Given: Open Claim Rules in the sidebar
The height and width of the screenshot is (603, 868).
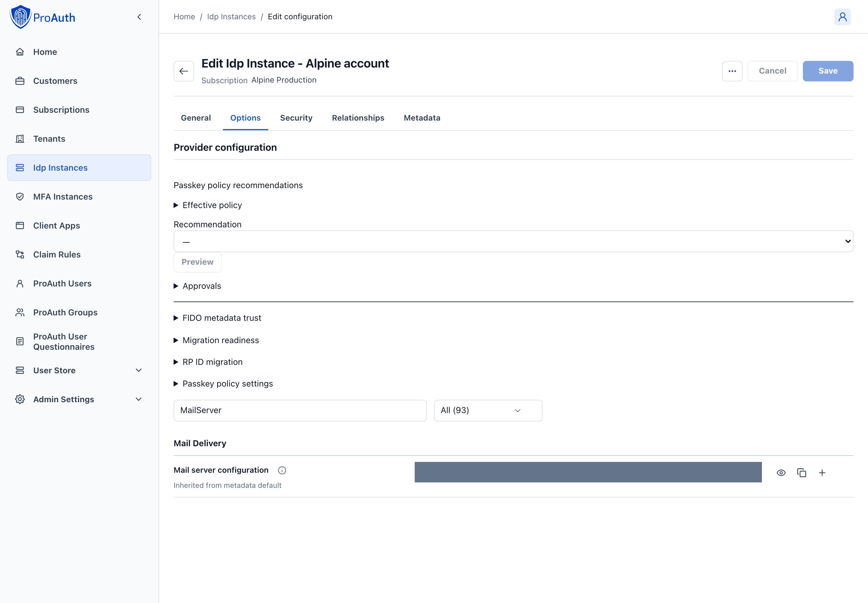Looking at the screenshot, I should [79, 255].
